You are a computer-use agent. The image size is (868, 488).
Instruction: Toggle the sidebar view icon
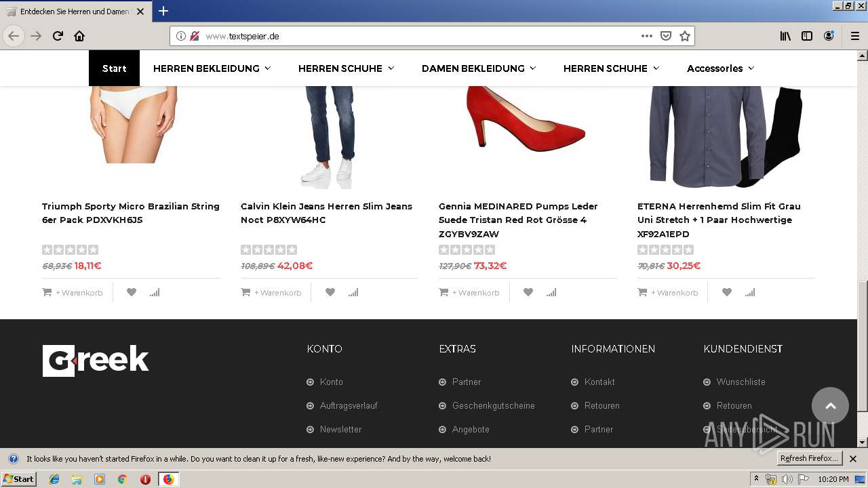coord(807,36)
